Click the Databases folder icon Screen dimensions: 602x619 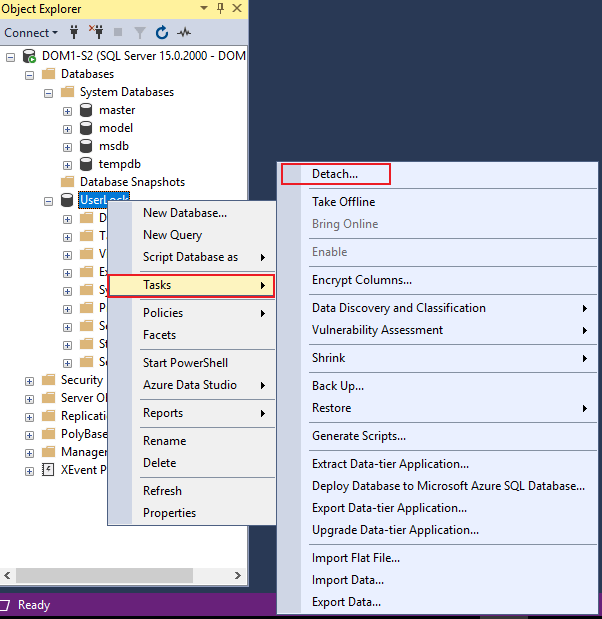tap(49, 74)
